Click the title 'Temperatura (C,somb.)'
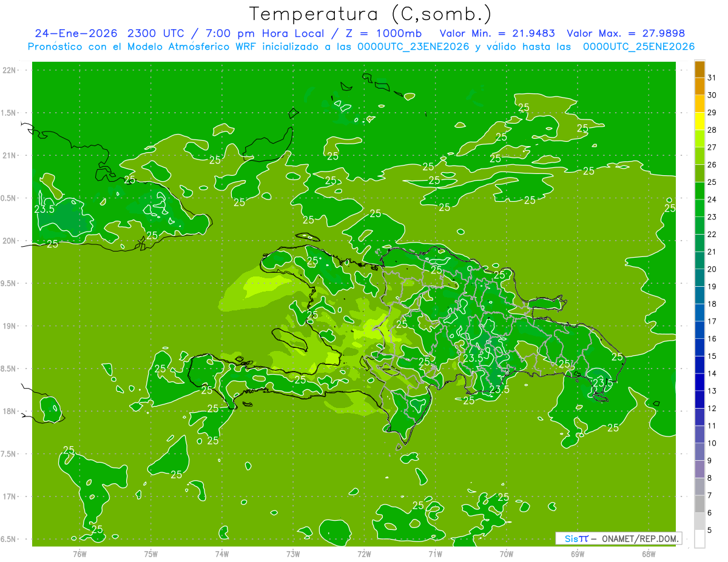 [370, 13]
